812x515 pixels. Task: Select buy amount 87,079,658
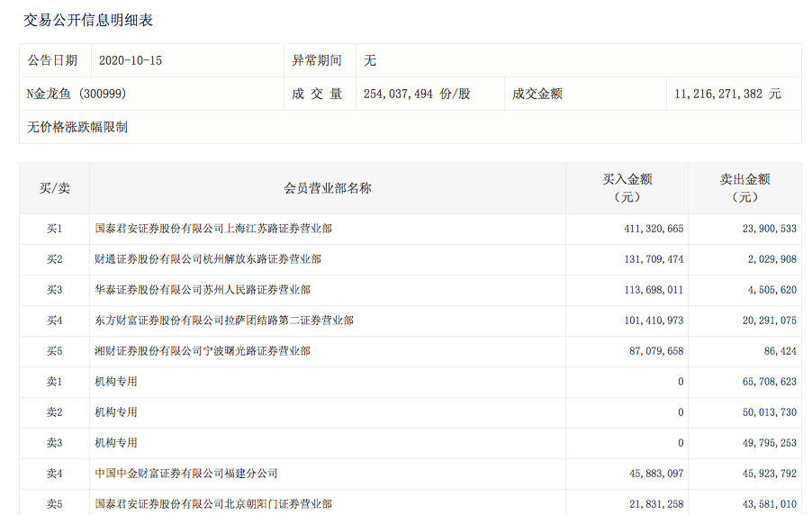(656, 351)
